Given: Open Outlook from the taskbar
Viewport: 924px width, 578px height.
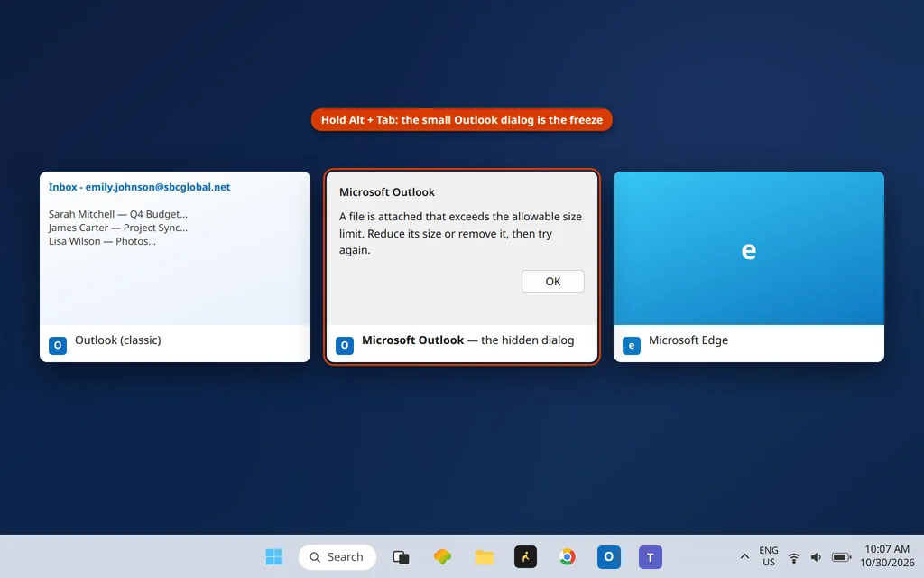Looking at the screenshot, I should (609, 556).
